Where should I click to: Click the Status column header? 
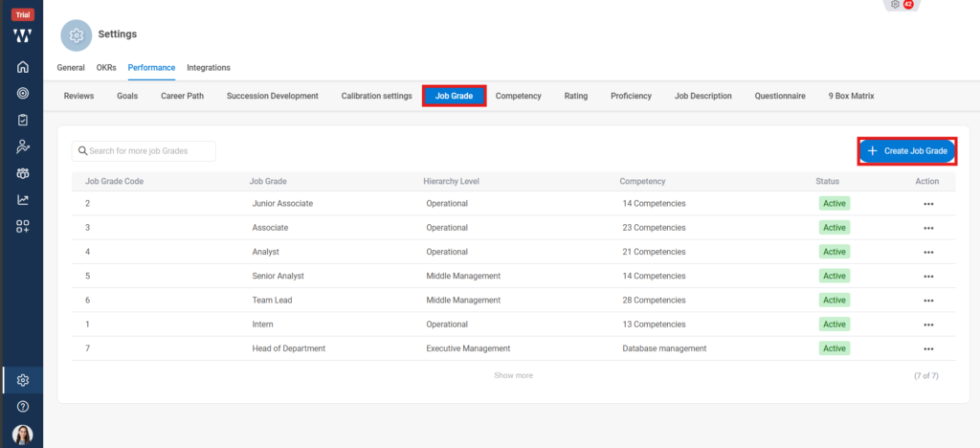[828, 181]
